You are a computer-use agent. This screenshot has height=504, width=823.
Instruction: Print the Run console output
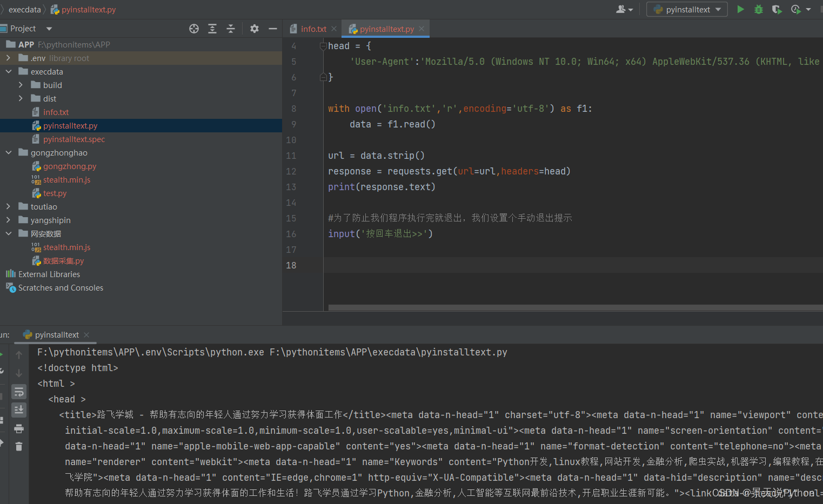(19, 429)
